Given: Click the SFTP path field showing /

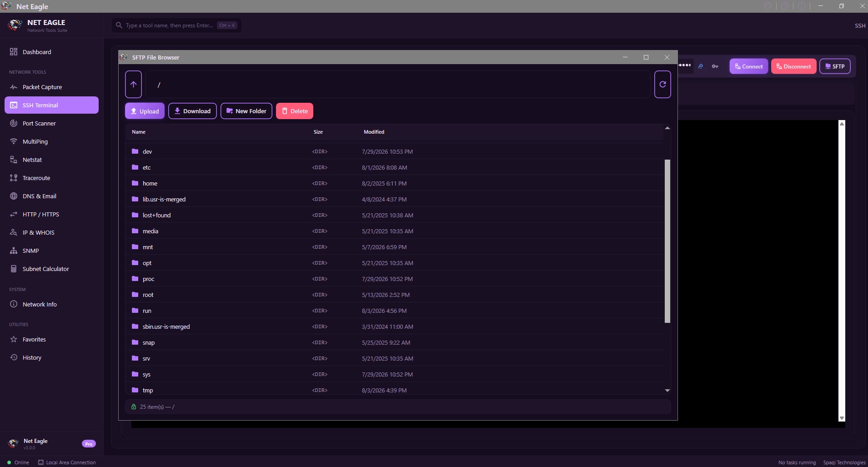Looking at the screenshot, I should (397, 84).
